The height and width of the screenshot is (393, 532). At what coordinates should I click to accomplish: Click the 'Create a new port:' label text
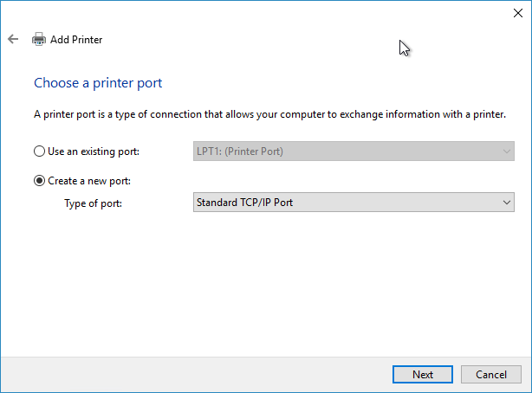coord(89,181)
